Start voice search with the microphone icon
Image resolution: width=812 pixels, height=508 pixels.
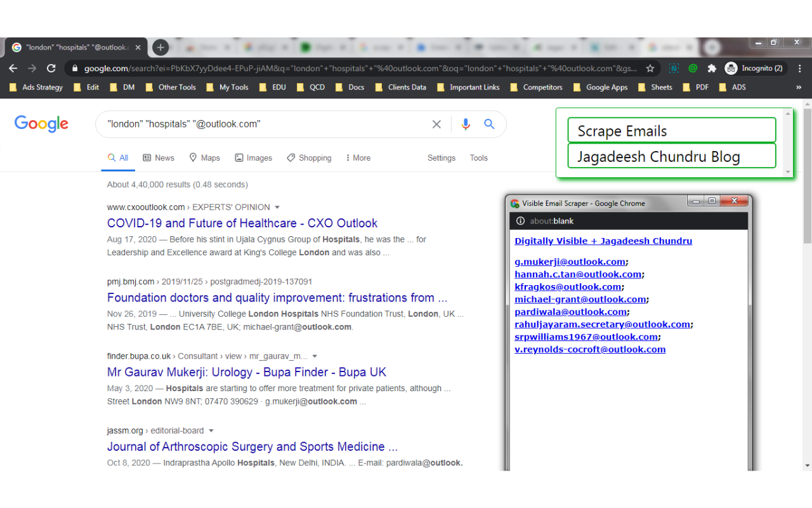tap(466, 124)
